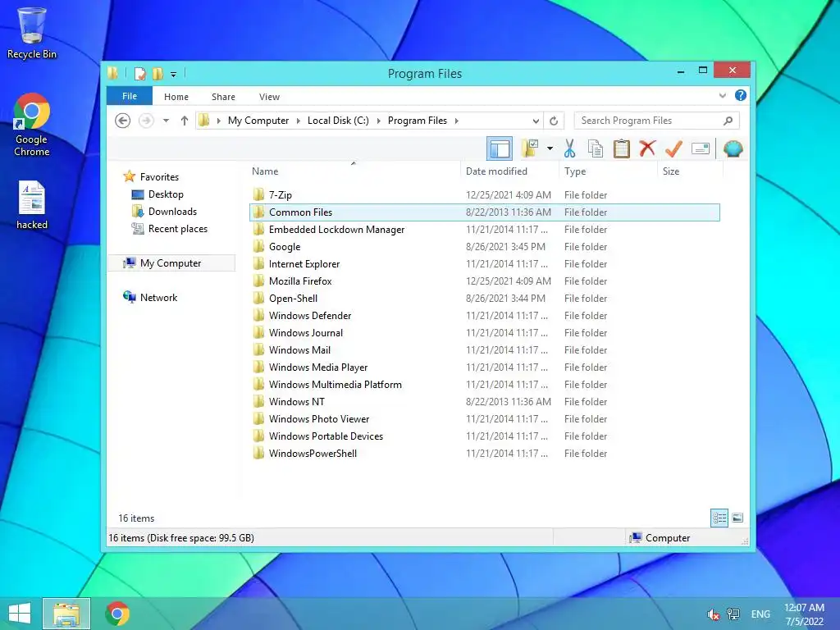Click New folder icon in quick access toolbar
The image size is (840, 630).
157,73
